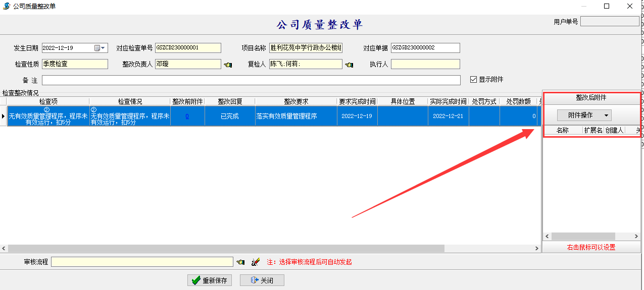The image size is (644, 290).
Task: Open the 发生日期 date dropdown arrow
Action: [x=104, y=48]
